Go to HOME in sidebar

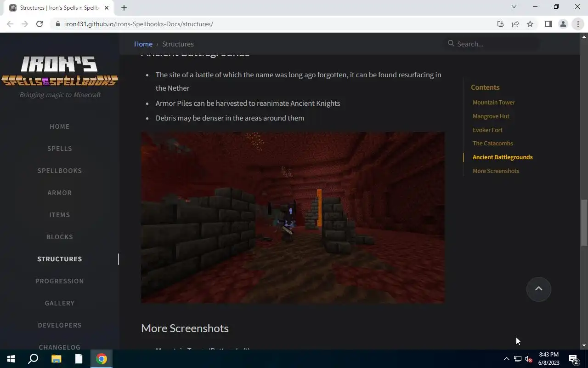point(60,126)
